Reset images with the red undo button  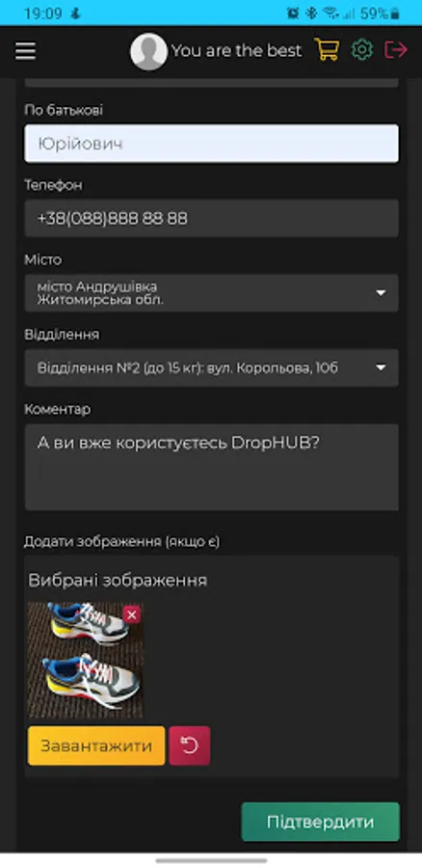[190, 746]
